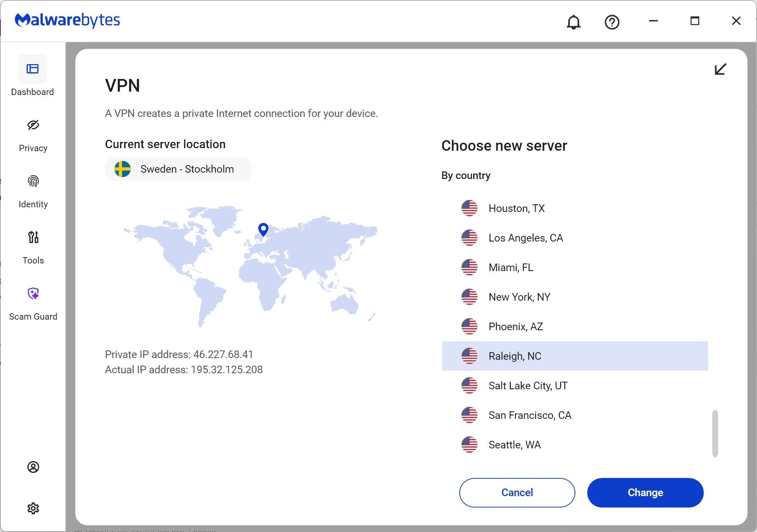This screenshot has height=532, width=757.
Task: Select the San Francisco, CA server
Action: point(575,415)
